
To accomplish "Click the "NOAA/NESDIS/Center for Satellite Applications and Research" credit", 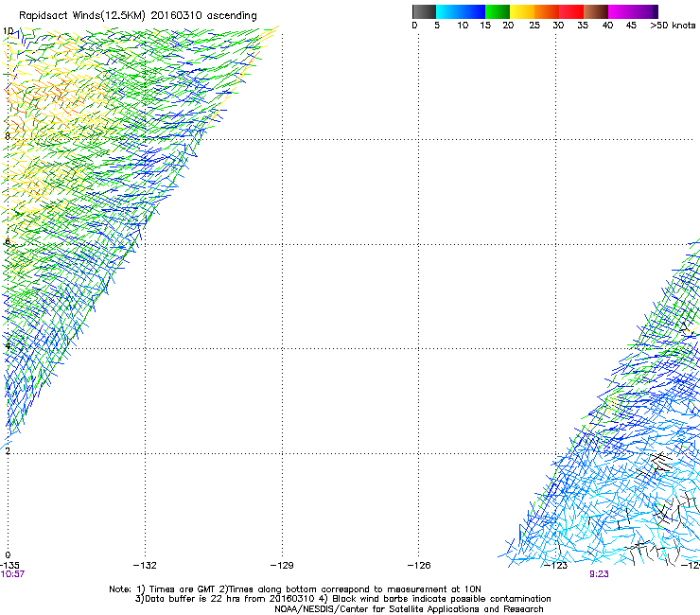I will click(409, 609).
